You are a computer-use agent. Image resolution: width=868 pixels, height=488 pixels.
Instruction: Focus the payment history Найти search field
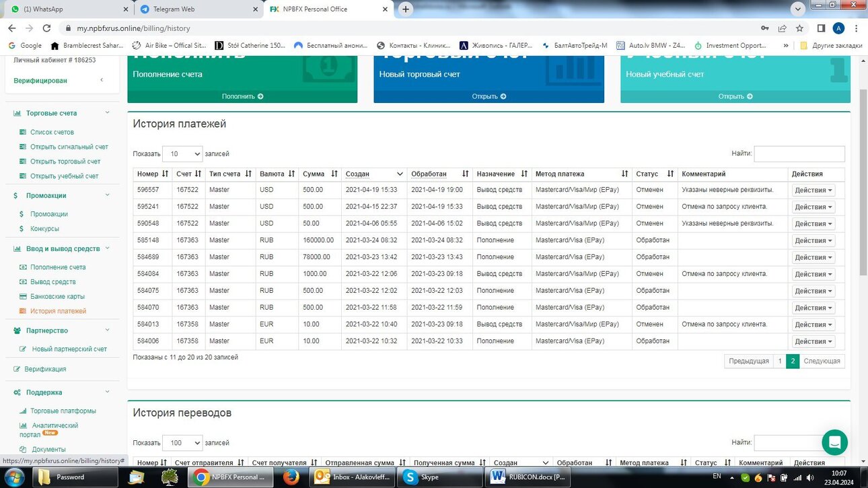click(x=799, y=153)
